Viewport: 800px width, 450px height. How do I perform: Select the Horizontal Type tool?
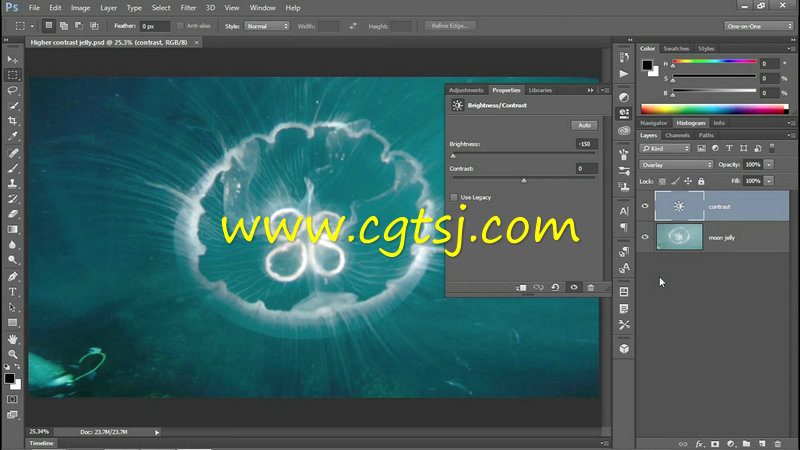pos(12,292)
